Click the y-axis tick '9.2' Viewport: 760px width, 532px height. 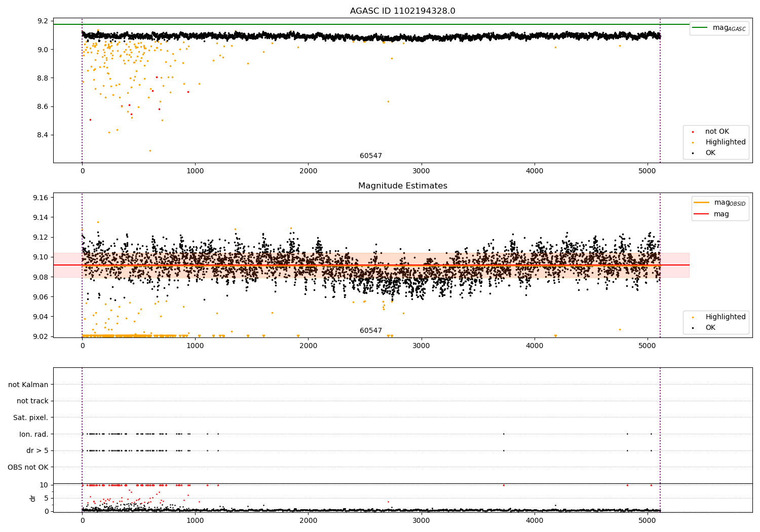point(43,21)
